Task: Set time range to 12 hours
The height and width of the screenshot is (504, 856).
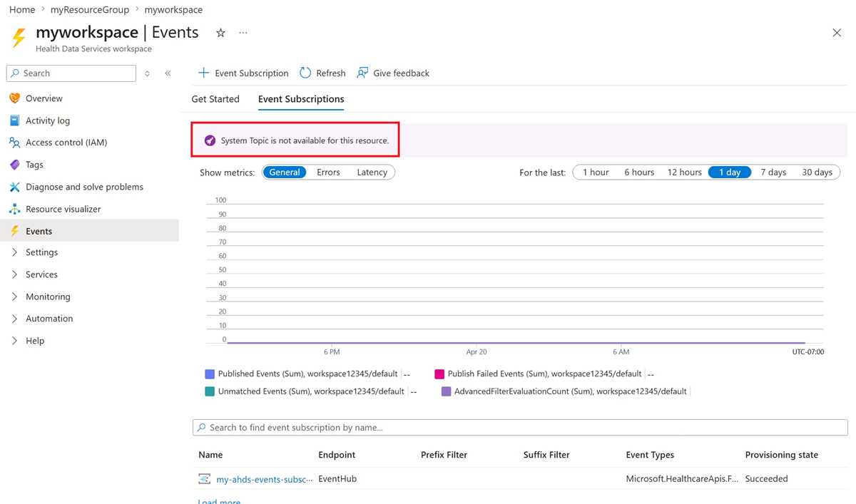Action: coord(685,173)
